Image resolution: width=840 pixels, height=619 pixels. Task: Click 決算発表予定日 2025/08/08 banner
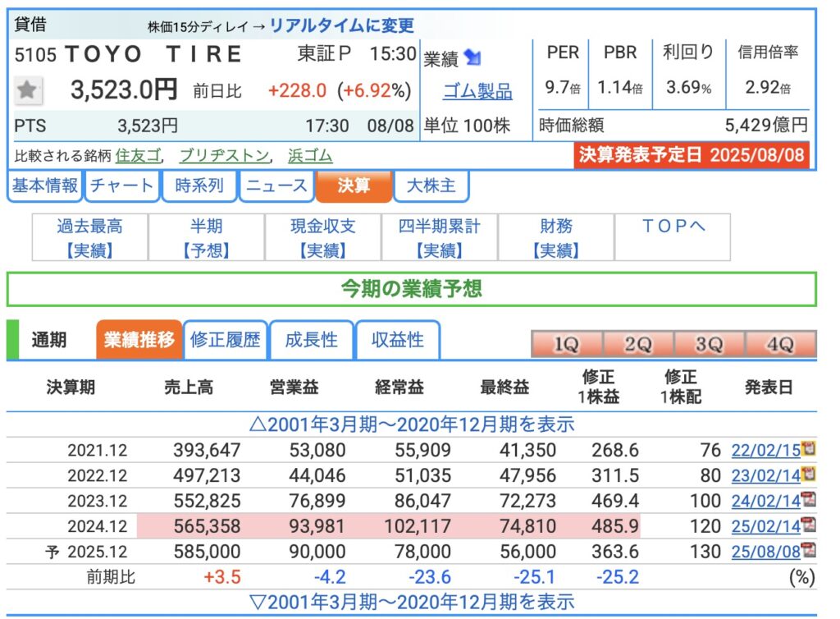point(691,155)
